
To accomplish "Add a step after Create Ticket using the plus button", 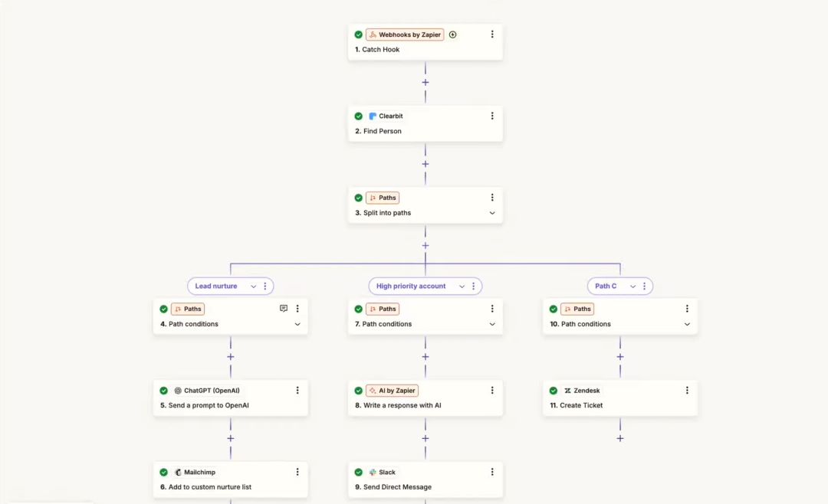I will (x=620, y=439).
